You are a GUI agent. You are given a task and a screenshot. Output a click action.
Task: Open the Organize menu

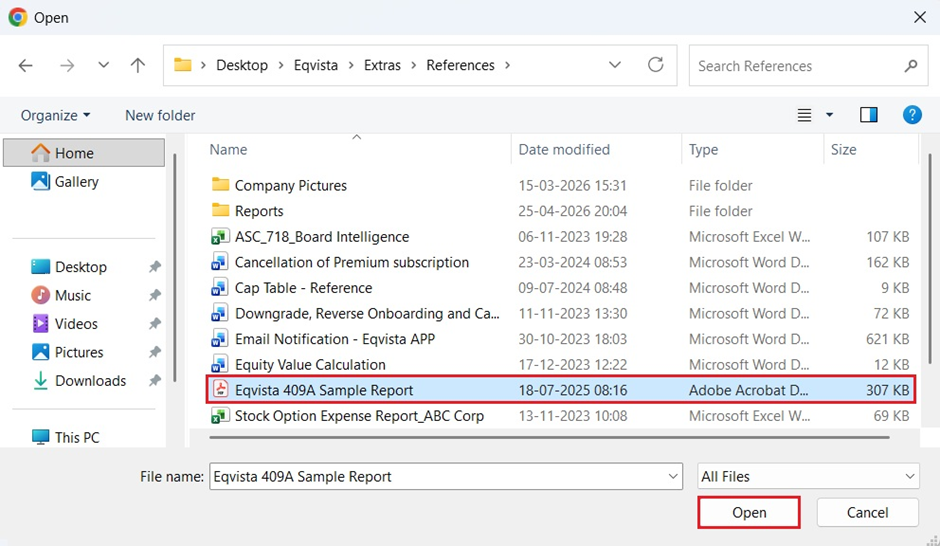(x=55, y=115)
